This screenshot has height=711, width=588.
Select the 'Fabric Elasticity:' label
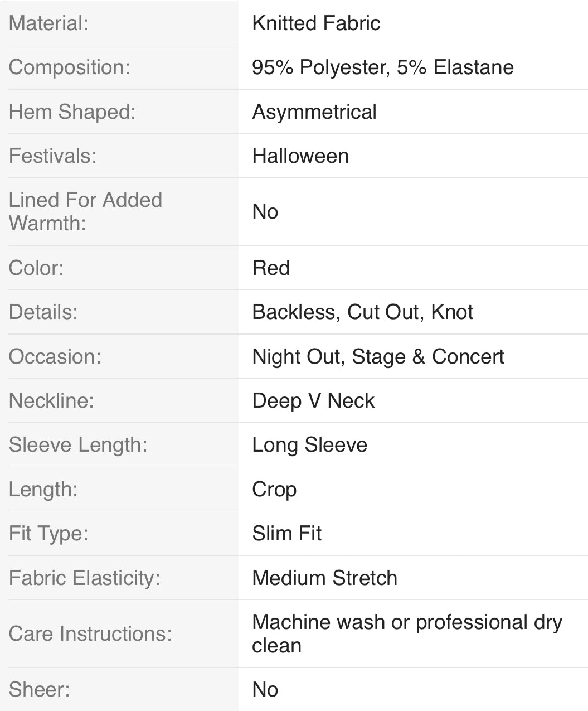pyautogui.click(x=84, y=578)
